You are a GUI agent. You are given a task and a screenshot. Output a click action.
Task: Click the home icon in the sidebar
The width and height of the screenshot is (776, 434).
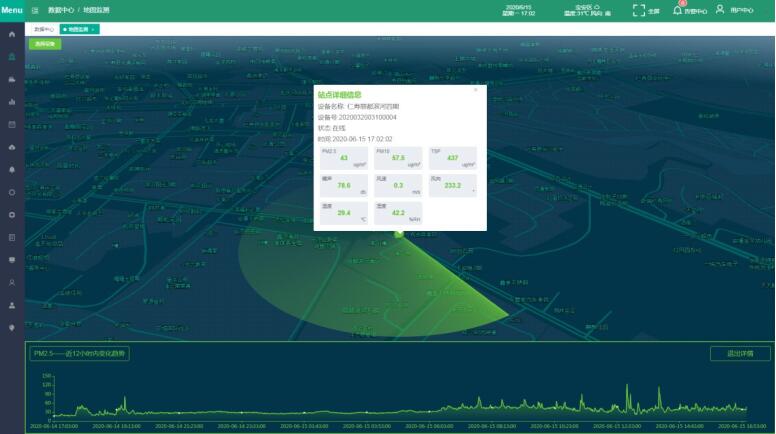click(12, 35)
